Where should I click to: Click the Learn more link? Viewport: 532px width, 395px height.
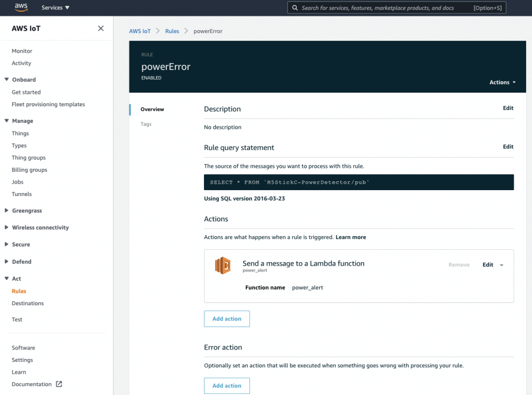(x=351, y=237)
